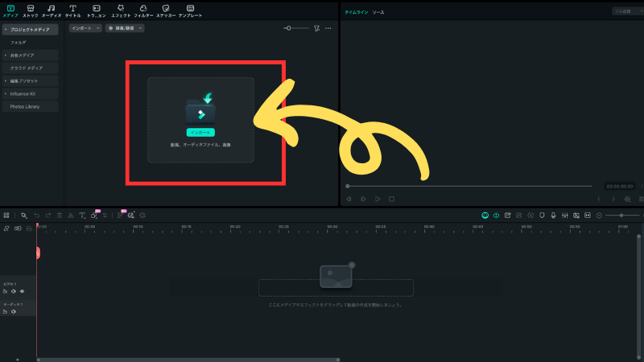Image resolution: width=644 pixels, height=362 pixels.
Task: Click the Redo arrow icon
Action: click(48, 216)
